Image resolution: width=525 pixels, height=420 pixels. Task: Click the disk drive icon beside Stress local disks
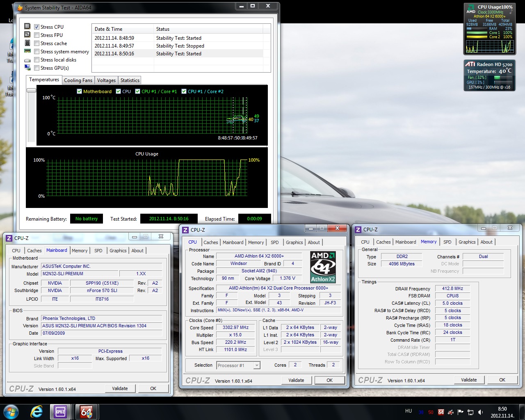(x=27, y=60)
